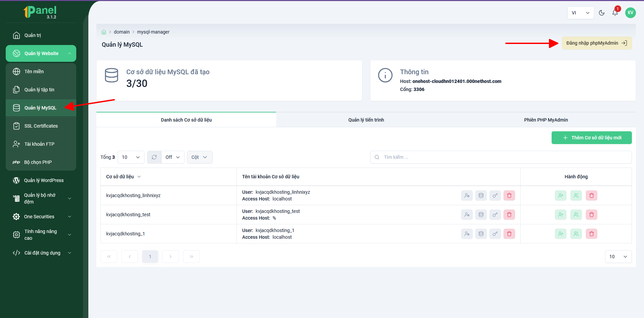This screenshot has height=318, width=644.
Task: Click Thêm Cơ sở dữ liệu mới button
Action: (592, 138)
